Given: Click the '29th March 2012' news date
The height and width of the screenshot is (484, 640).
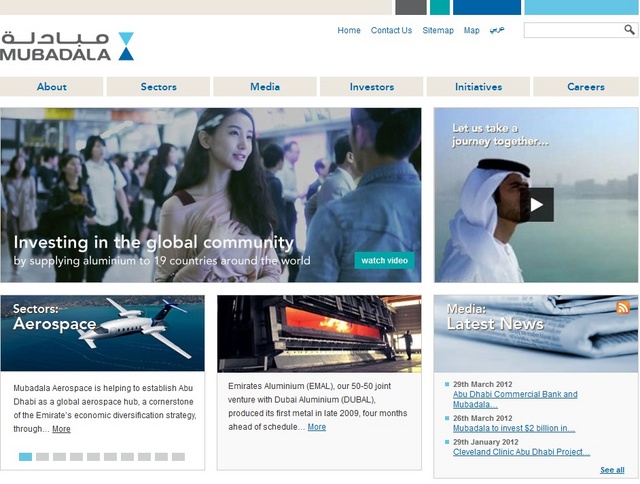Looking at the screenshot, I should click(482, 384).
